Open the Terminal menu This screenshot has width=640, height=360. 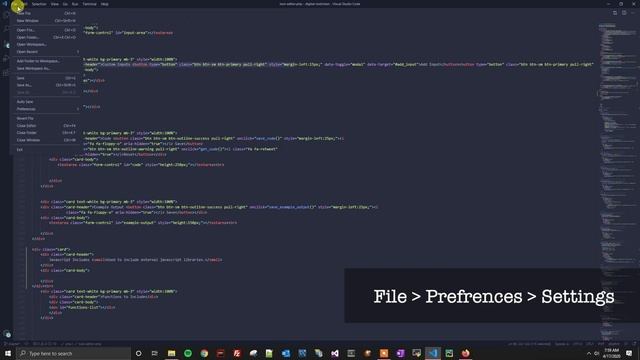[89, 4]
